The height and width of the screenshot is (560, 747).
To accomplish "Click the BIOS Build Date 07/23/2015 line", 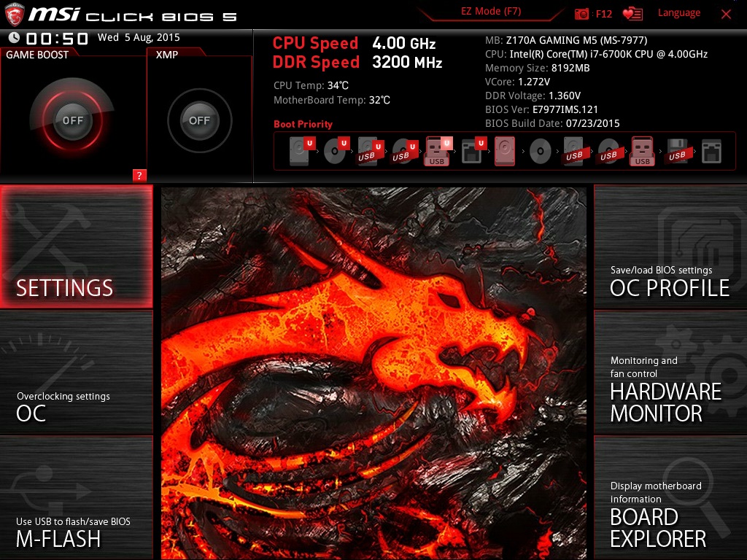I will [x=552, y=123].
